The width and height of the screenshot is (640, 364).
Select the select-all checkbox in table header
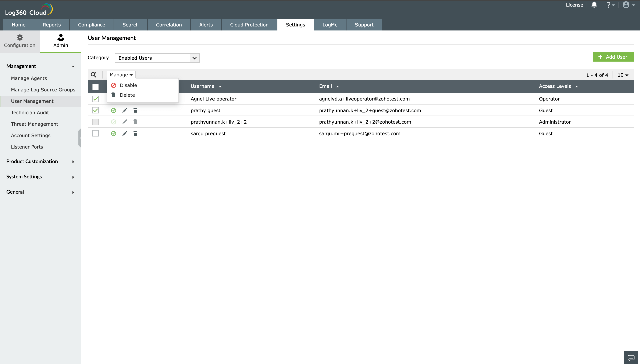tap(96, 87)
